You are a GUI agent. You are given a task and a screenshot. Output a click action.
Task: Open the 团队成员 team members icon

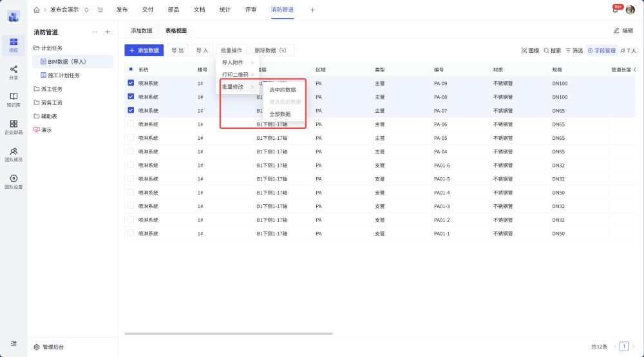point(14,154)
